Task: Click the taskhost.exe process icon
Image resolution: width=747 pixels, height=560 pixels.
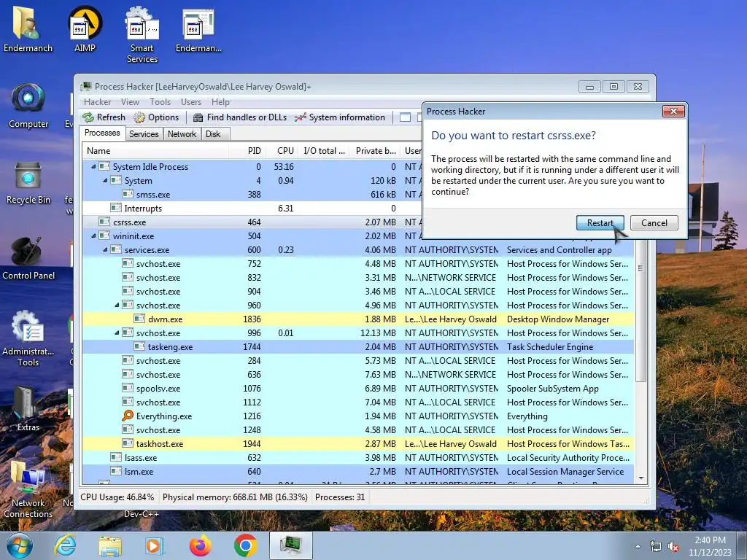Action: [127, 443]
